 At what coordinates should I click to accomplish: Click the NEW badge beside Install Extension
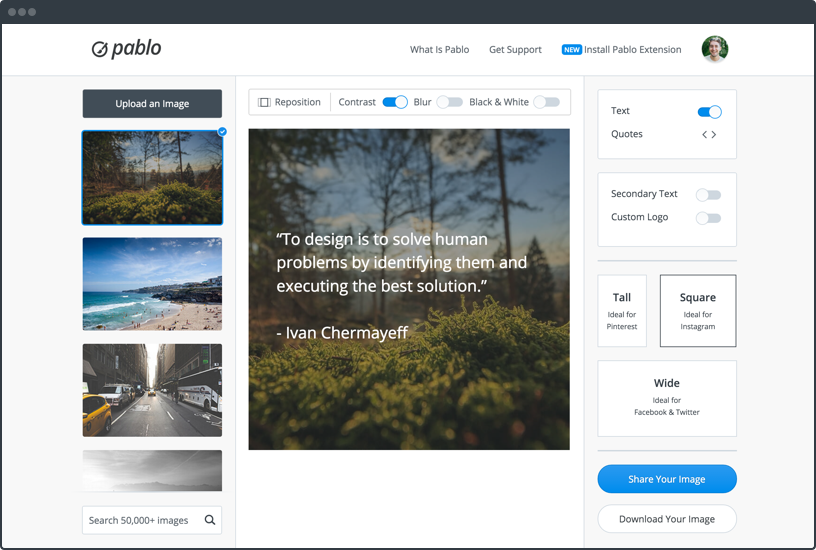572,49
